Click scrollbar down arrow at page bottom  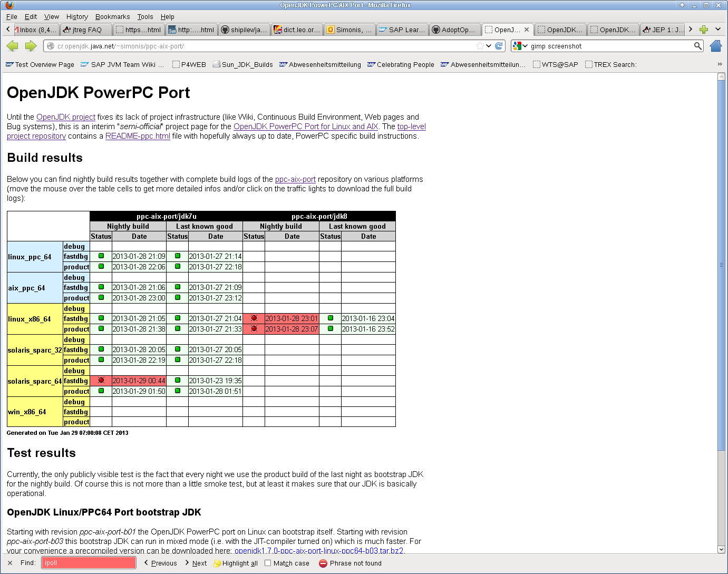click(x=721, y=549)
